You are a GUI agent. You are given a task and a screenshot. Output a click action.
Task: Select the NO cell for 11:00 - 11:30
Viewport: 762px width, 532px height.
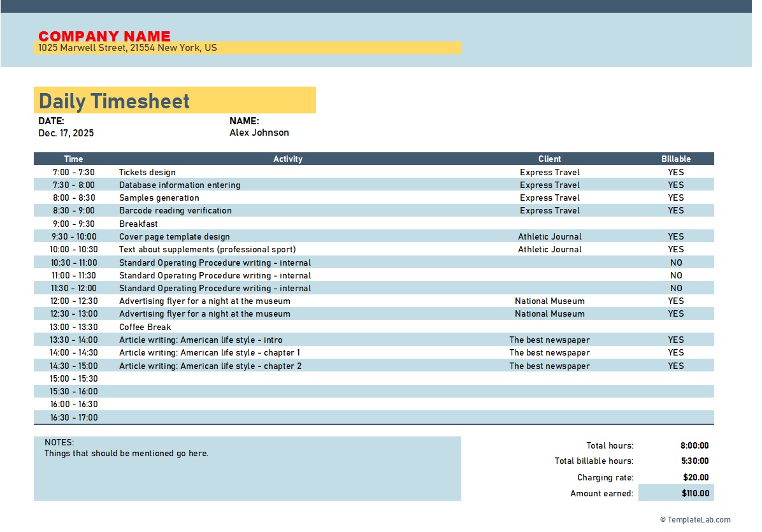tap(676, 275)
